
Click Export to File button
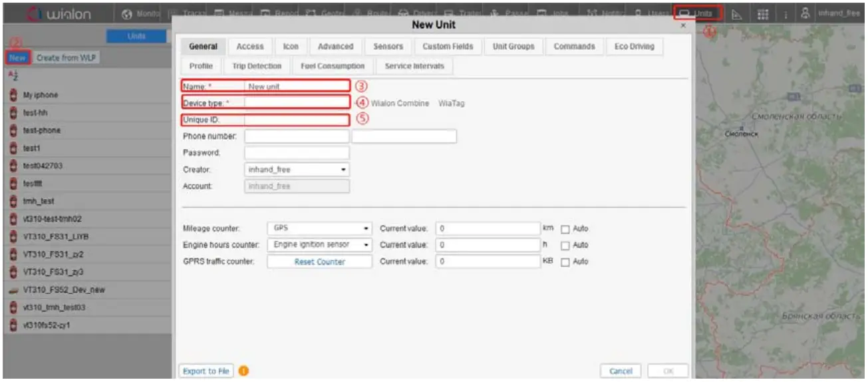(206, 371)
